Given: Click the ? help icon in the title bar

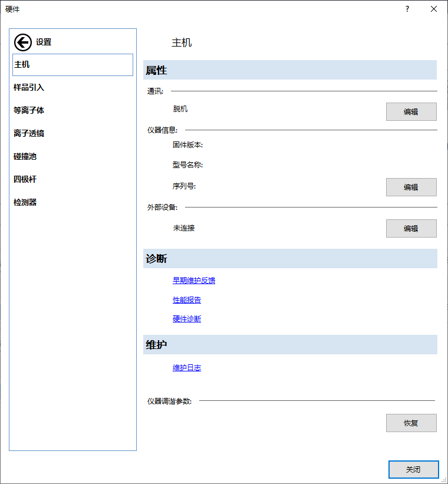Looking at the screenshot, I should pos(407,9).
